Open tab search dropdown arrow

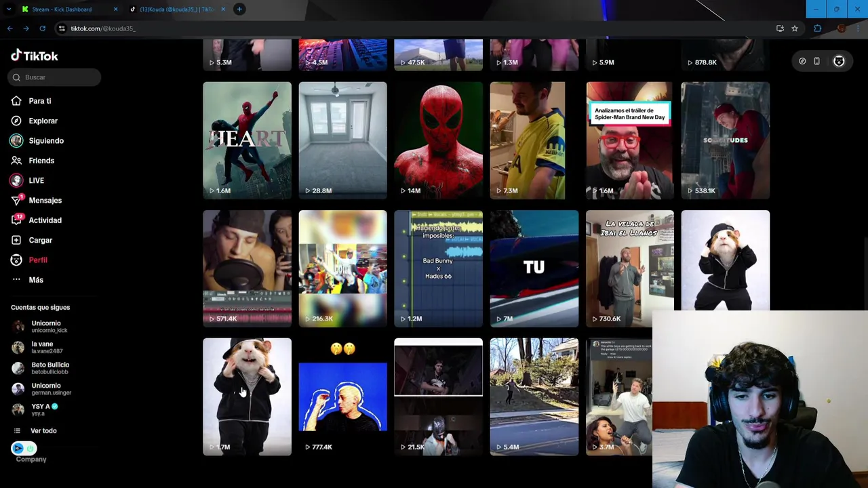pyautogui.click(x=8, y=9)
